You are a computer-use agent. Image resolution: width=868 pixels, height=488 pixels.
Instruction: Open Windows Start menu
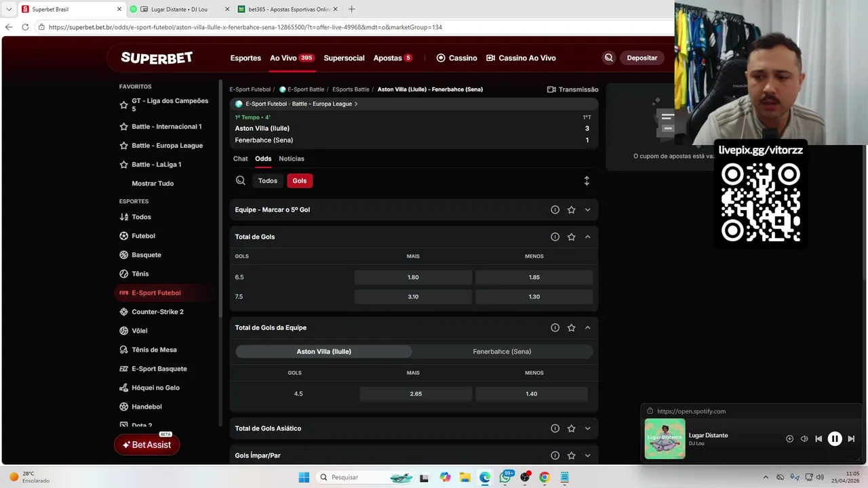(304, 477)
